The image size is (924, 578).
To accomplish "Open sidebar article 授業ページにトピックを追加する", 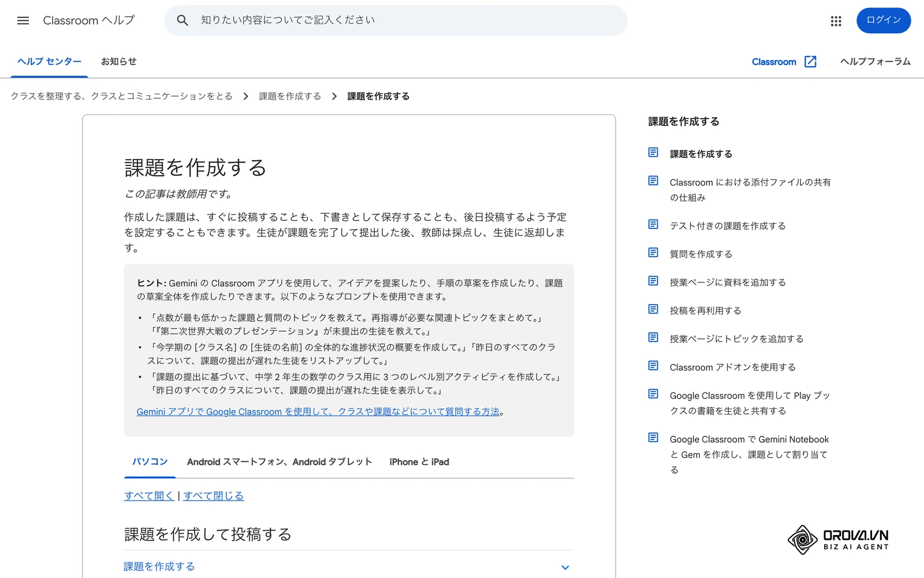I will 736,339.
